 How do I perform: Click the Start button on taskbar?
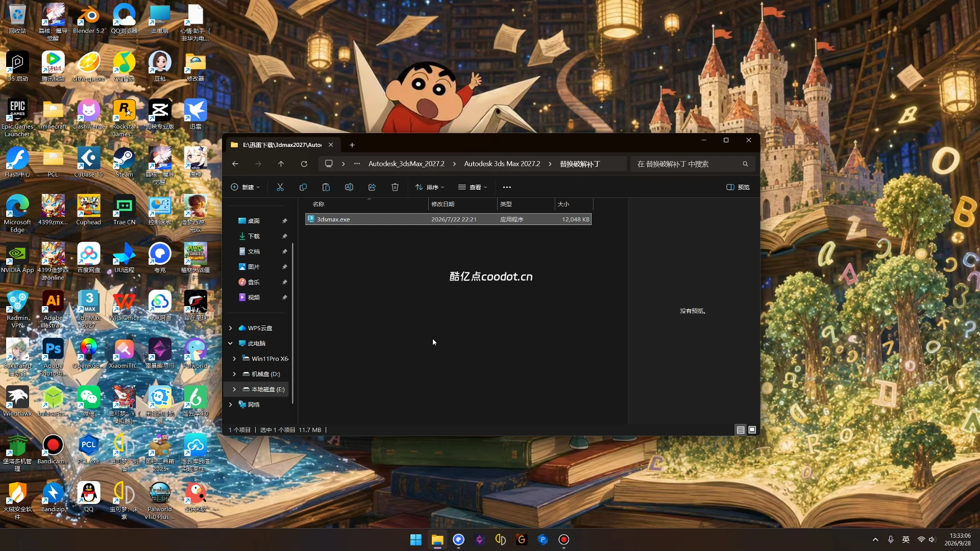(416, 540)
